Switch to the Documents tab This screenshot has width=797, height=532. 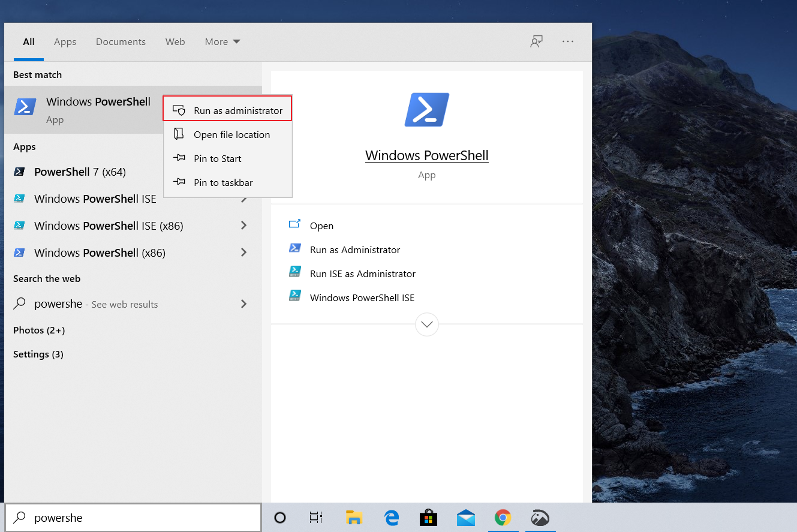[121, 42]
